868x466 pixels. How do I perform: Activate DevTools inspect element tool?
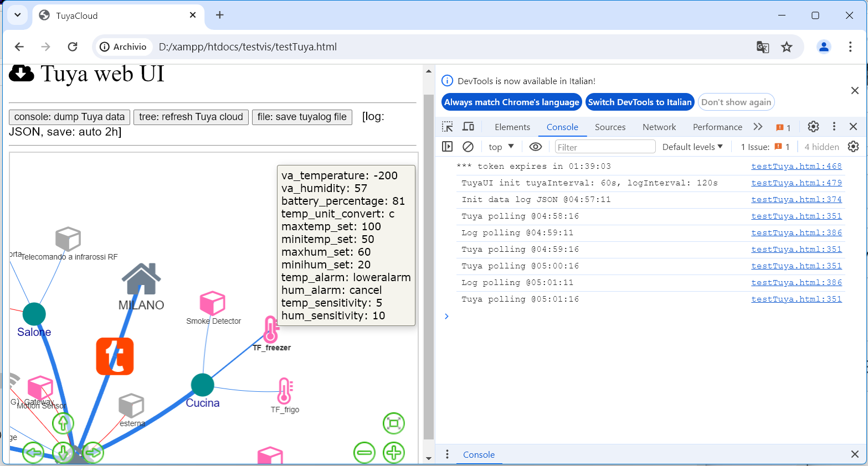coord(448,127)
